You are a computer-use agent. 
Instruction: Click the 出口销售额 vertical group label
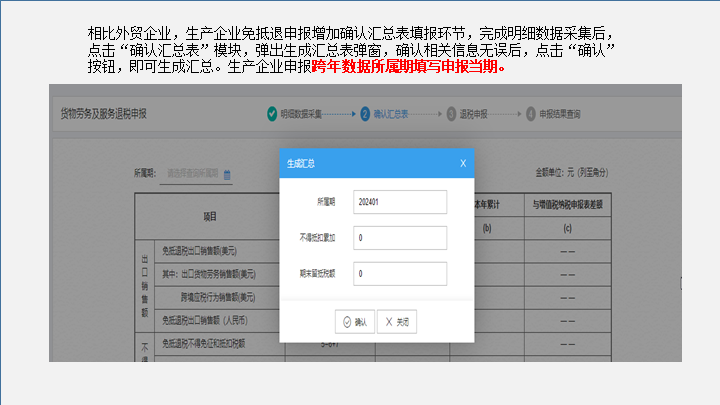pyautogui.click(x=145, y=286)
